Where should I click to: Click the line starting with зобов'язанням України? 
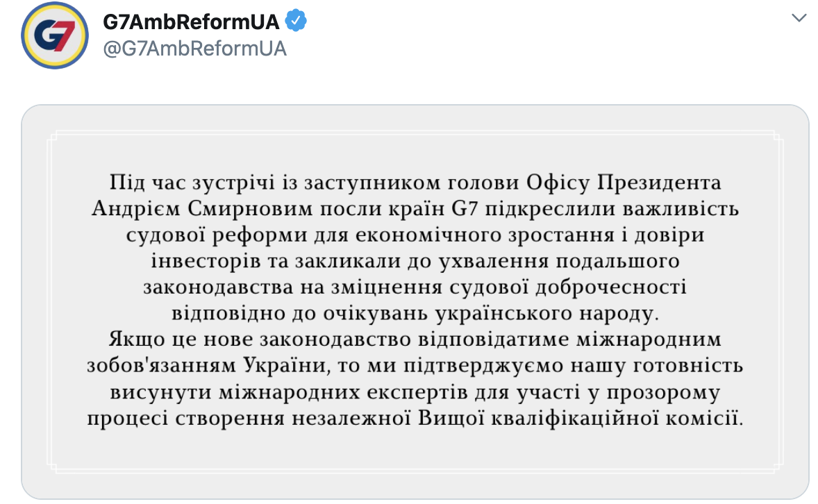pos(415,365)
